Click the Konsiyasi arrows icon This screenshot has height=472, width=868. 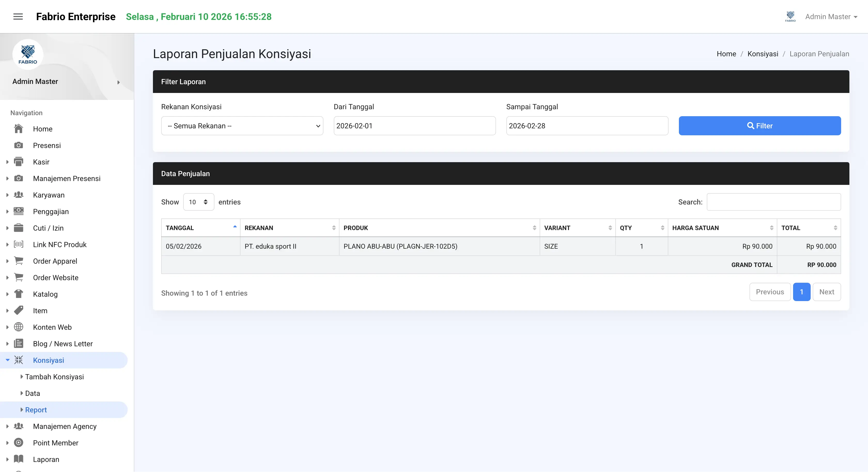(19, 360)
